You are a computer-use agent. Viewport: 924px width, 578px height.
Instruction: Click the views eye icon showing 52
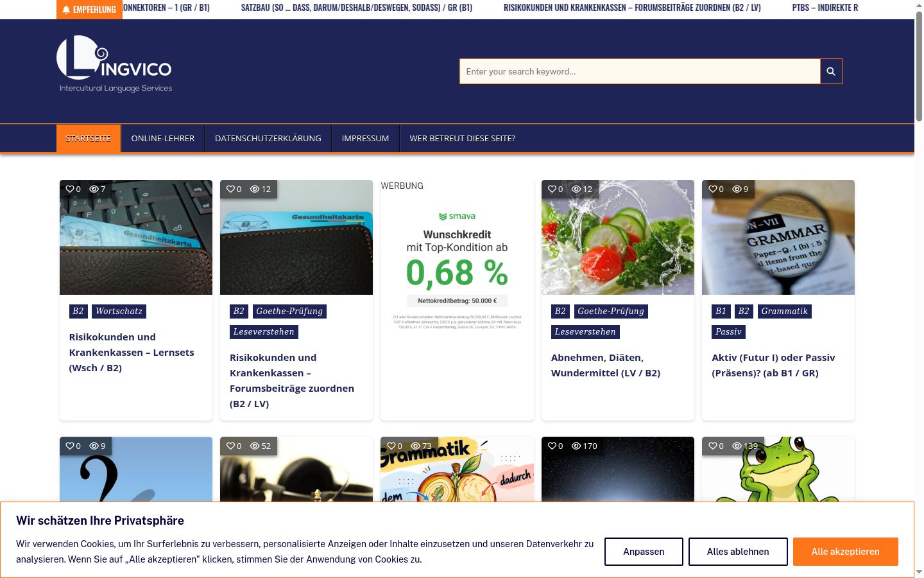255,446
